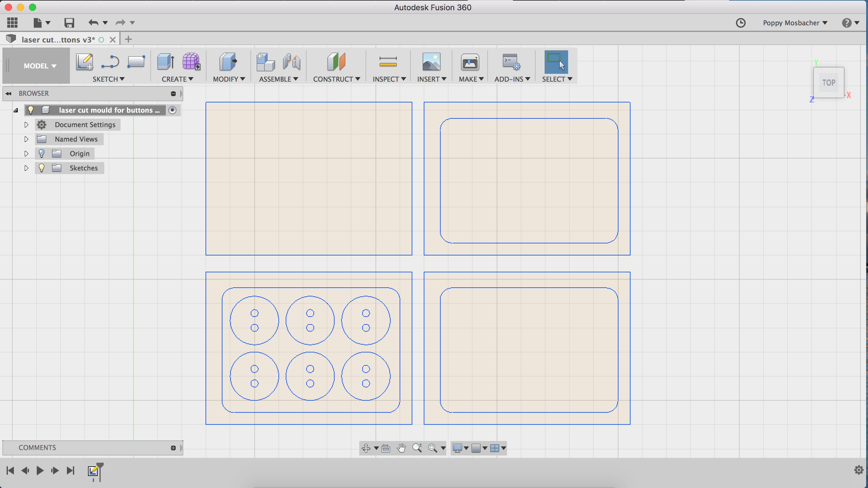Activate the laser cut mould component radio button
868x488 pixels.
click(x=172, y=110)
